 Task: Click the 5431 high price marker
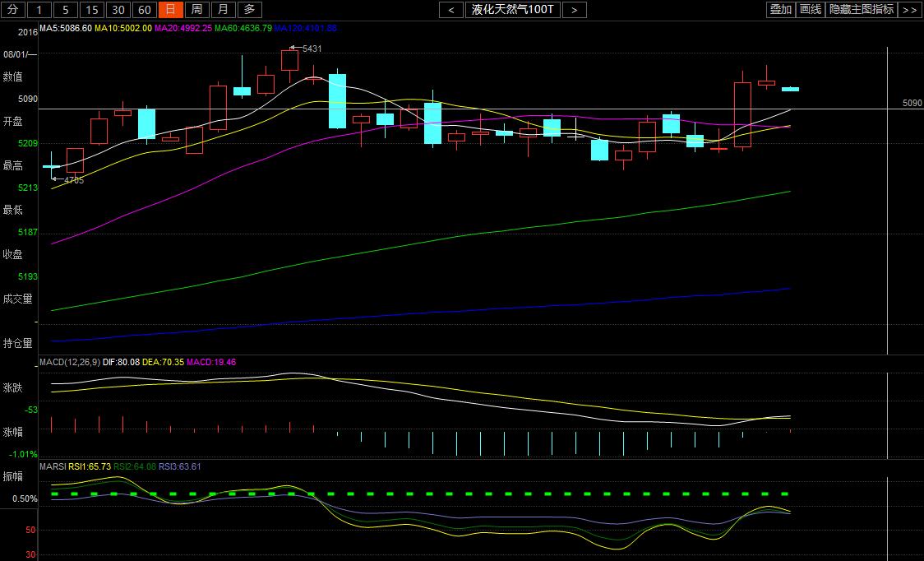(312, 49)
